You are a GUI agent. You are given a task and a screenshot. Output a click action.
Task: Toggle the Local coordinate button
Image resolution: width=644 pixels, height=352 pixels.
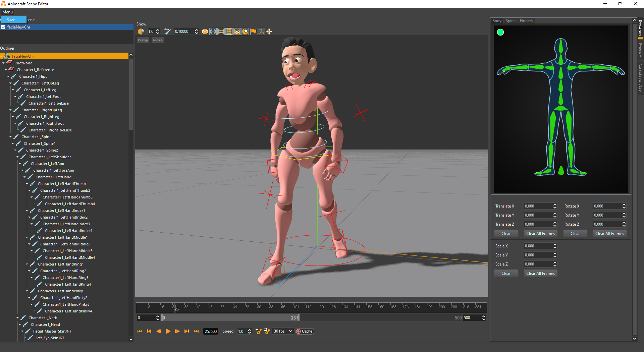click(157, 40)
